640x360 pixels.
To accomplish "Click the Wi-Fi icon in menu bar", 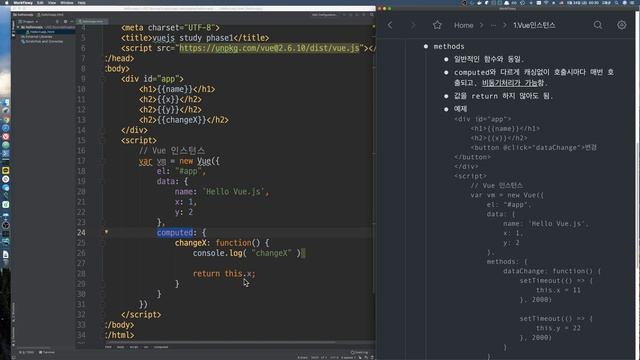I will click(546, 2).
